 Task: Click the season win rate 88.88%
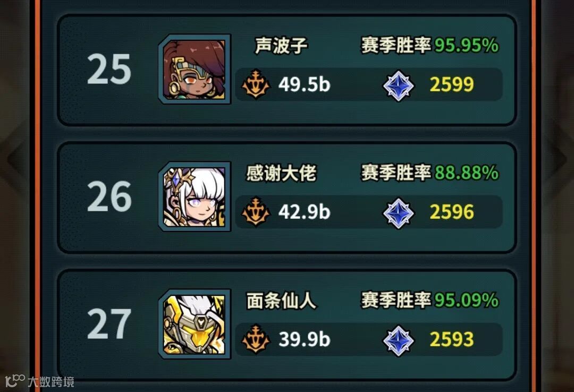[x=467, y=173]
